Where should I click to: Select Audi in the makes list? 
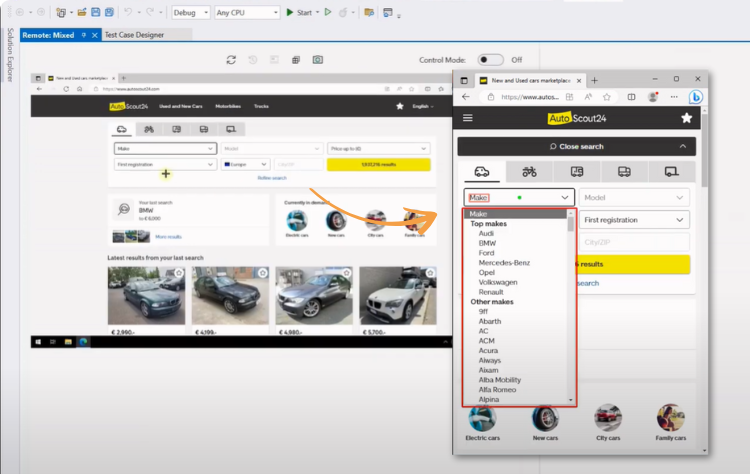click(x=486, y=233)
